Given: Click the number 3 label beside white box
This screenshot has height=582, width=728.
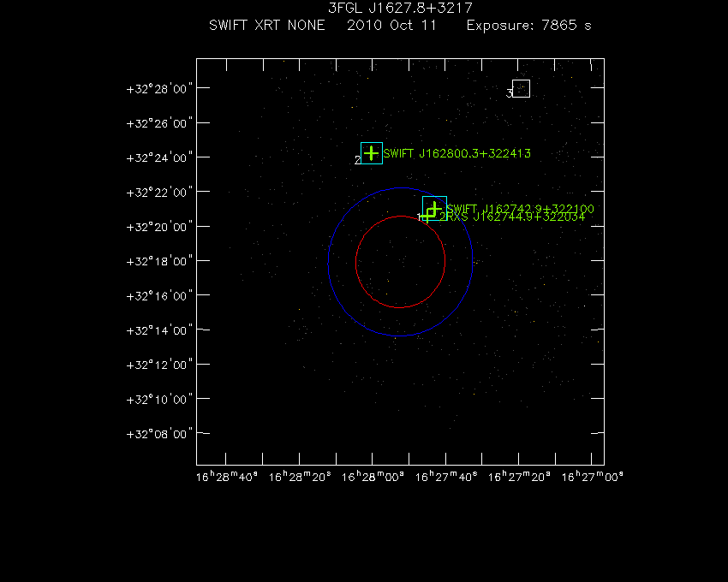Looking at the screenshot, I should click(509, 94).
